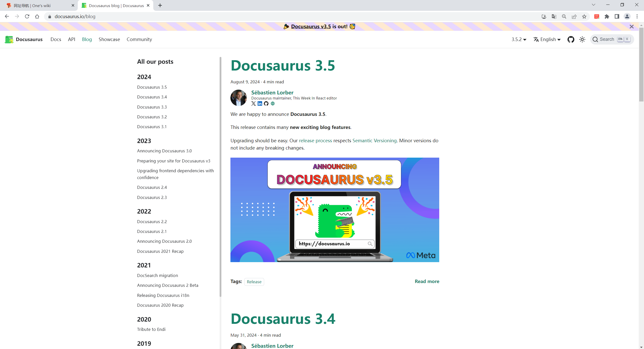Viewport: 644px width, 349px height.
Task: Open Sébastien Lorber's GitHub icon
Action: click(266, 103)
